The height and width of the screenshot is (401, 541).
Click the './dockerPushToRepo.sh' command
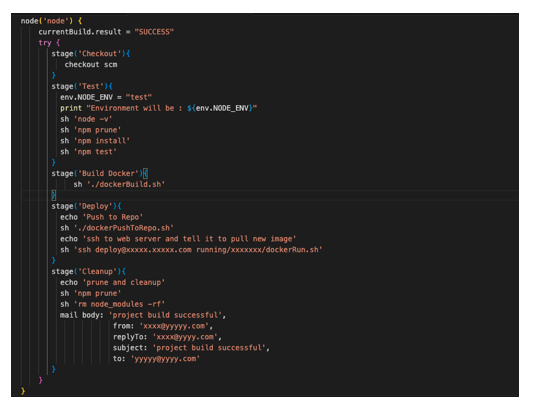pyautogui.click(x=124, y=228)
